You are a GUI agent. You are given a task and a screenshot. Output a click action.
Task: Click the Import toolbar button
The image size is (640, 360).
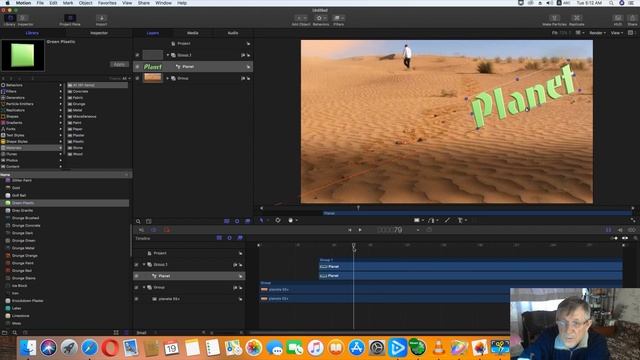pyautogui.click(x=101, y=18)
